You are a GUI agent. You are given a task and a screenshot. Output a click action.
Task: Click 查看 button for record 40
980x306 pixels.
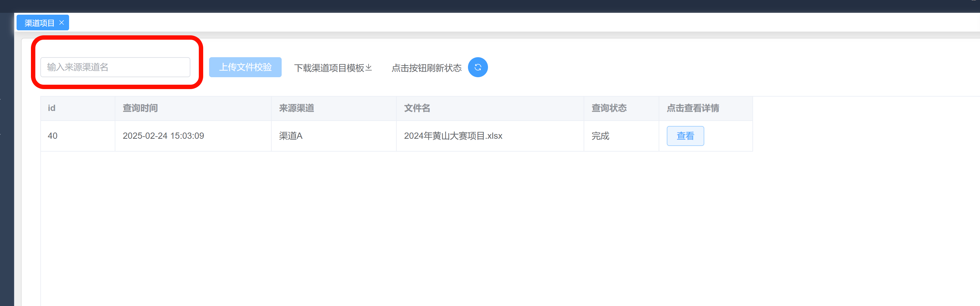tap(685, 136)
